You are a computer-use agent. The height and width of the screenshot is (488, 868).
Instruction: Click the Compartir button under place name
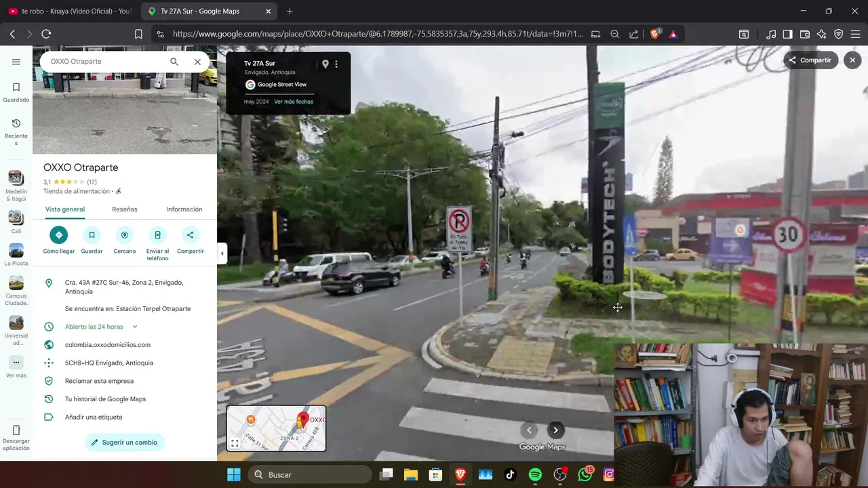click(191, 241)
